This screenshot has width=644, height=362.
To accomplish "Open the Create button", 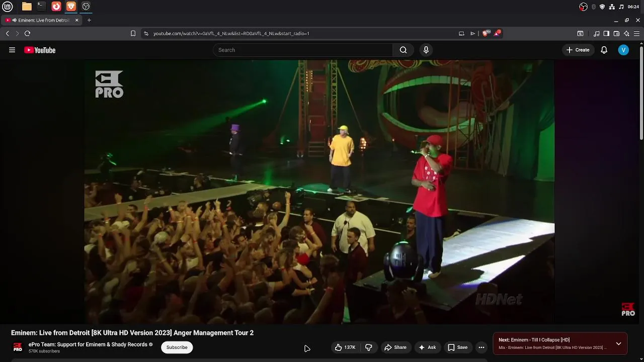I will (x=578, y=50).
